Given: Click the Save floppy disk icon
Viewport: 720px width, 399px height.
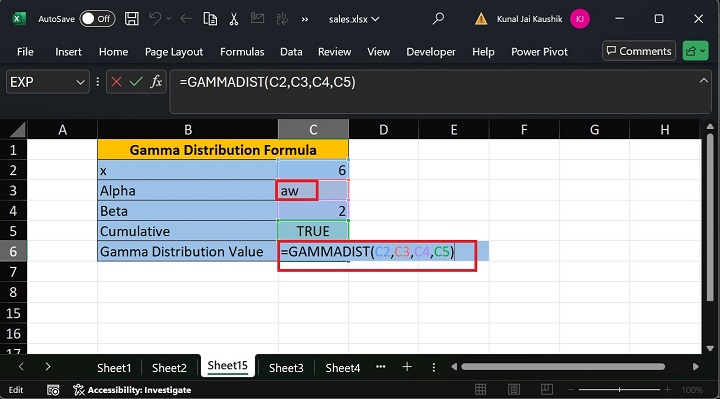Looking at the screenshot, I should (x=132, y=19).
